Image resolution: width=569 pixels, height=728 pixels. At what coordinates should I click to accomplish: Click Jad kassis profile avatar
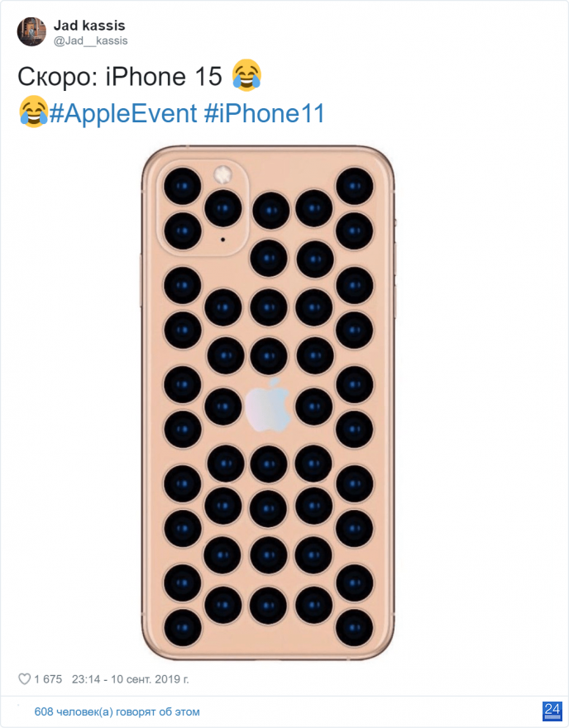(31, 32)
